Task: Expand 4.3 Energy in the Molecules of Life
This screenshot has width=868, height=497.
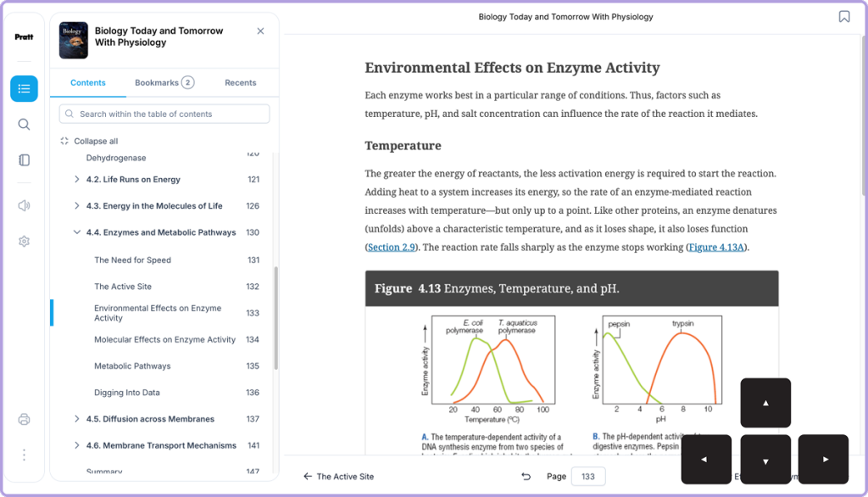Action: [x=77, y=205]
